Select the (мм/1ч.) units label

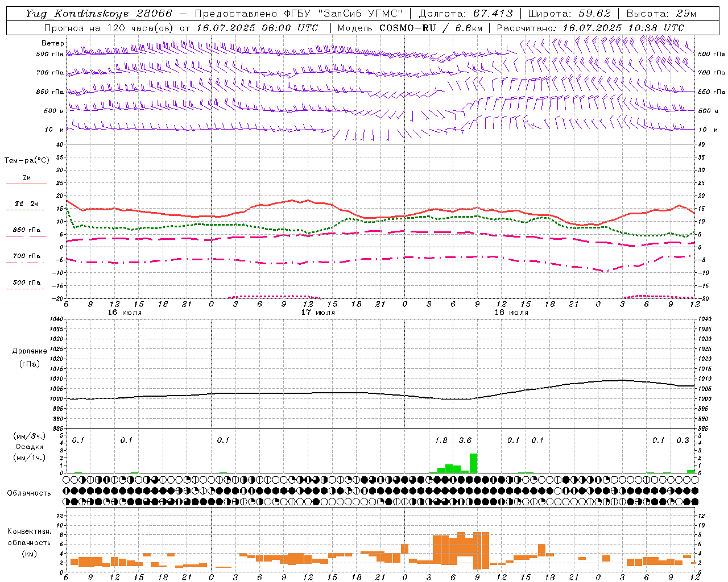pyautogui.click(x=30, y=458)
